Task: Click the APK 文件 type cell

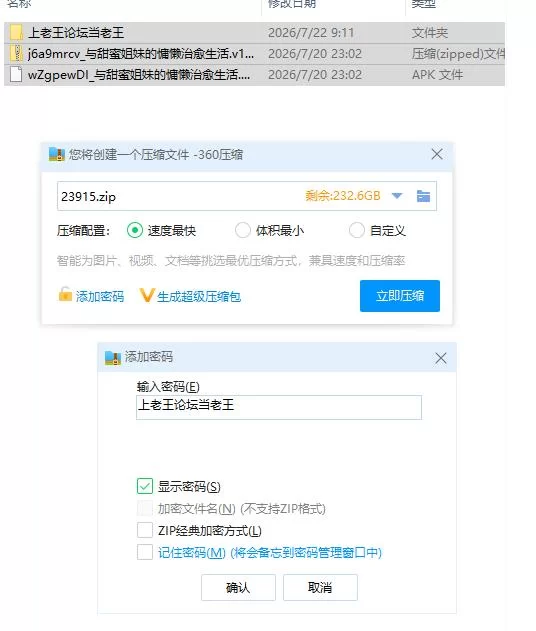Action: click(x=437, y=74)
